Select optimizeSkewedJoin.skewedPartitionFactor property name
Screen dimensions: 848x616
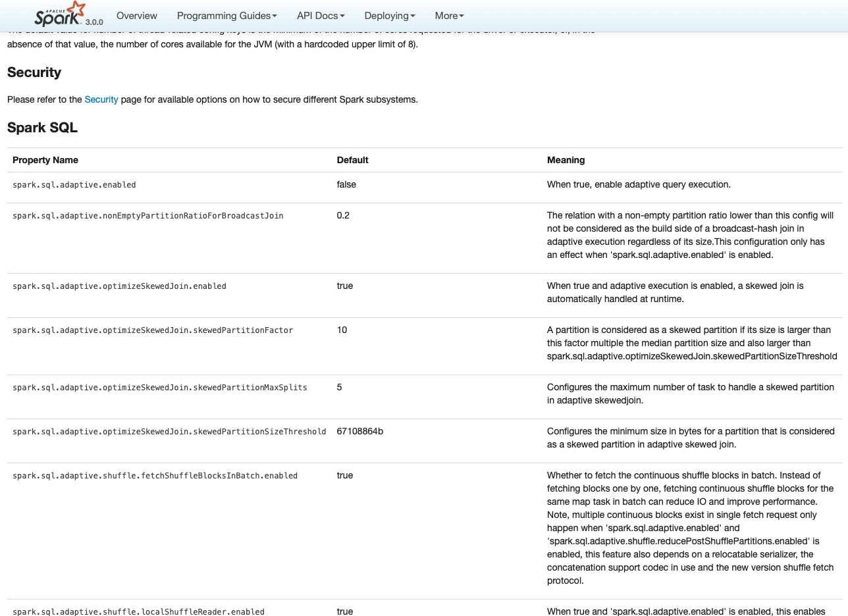point(153,330)
